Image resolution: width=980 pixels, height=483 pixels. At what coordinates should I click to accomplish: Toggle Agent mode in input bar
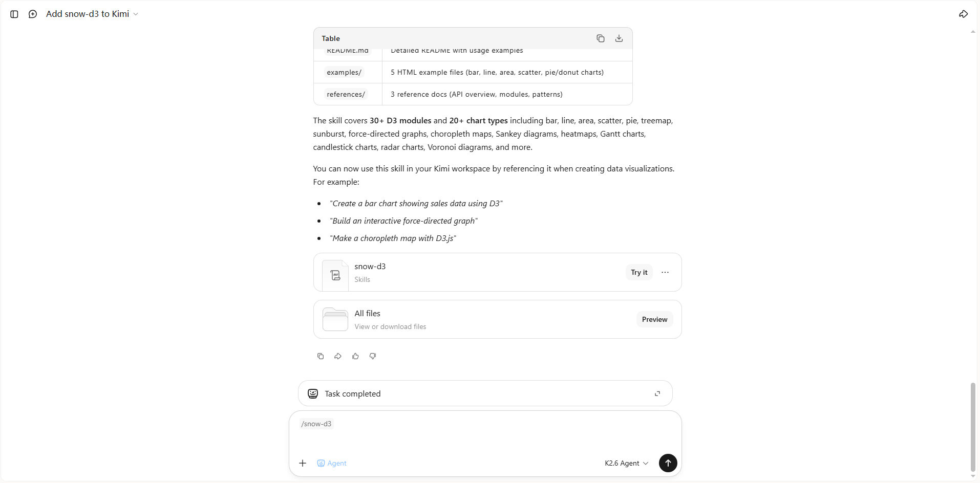click(x=332, y=463)
